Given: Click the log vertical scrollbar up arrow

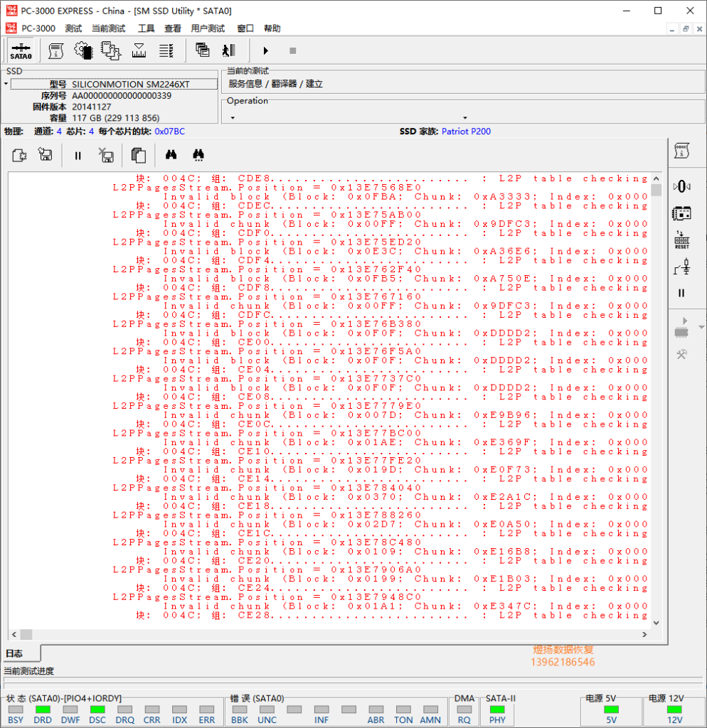Looking at the screenshot, I should 656,178.
